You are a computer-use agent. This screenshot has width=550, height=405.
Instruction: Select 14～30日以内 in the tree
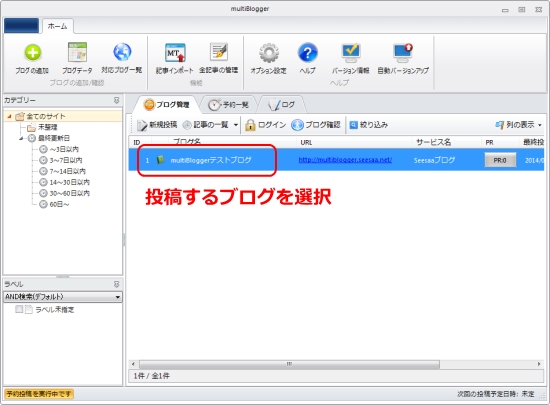69,182
